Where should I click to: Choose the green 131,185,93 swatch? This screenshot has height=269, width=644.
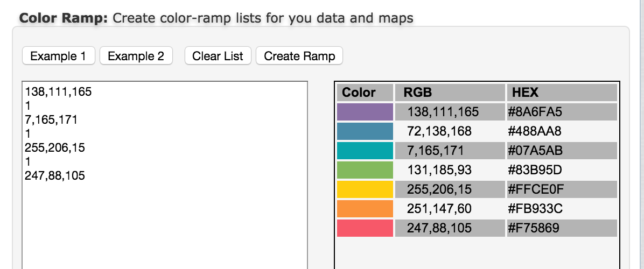[365, 170]
